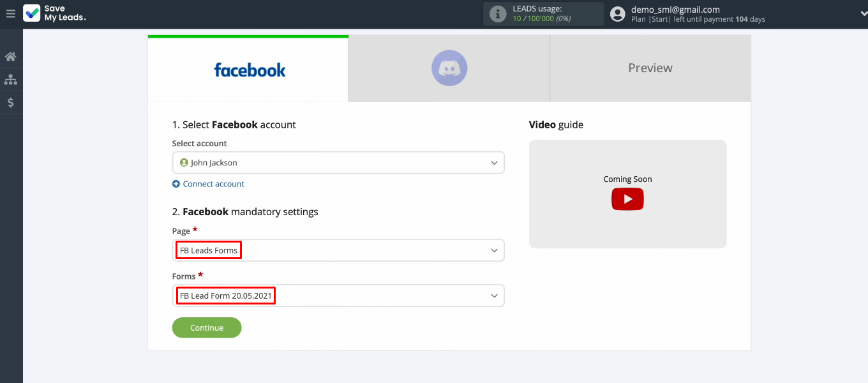Click the Video guide heading
This screenshot has height=383, width=868.
(x=556, y=124)
